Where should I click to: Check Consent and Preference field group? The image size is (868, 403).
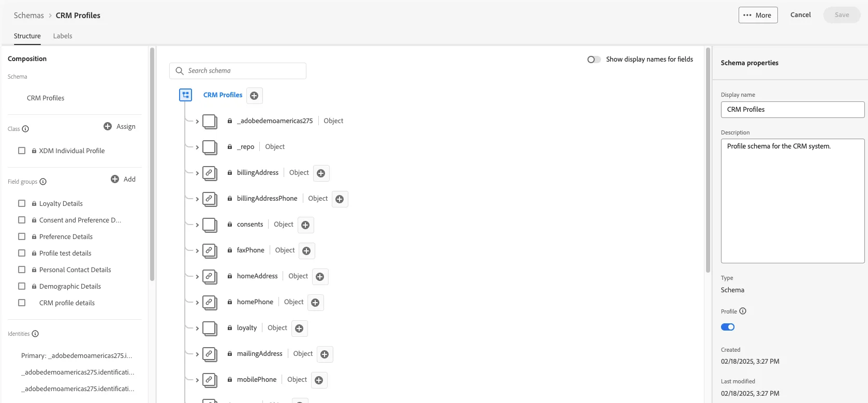point(22,220)
